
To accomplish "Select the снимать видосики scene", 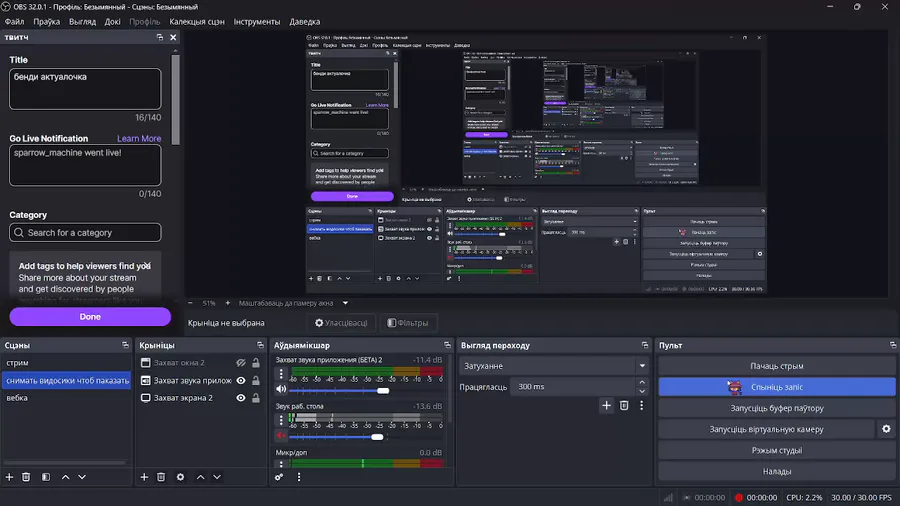I will [67, 380].
